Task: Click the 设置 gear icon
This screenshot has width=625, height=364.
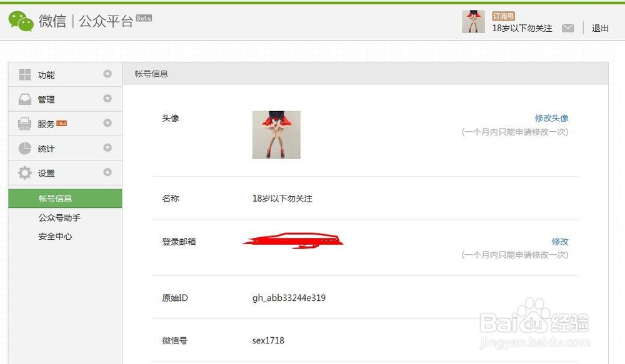Action: click(25, 173)
